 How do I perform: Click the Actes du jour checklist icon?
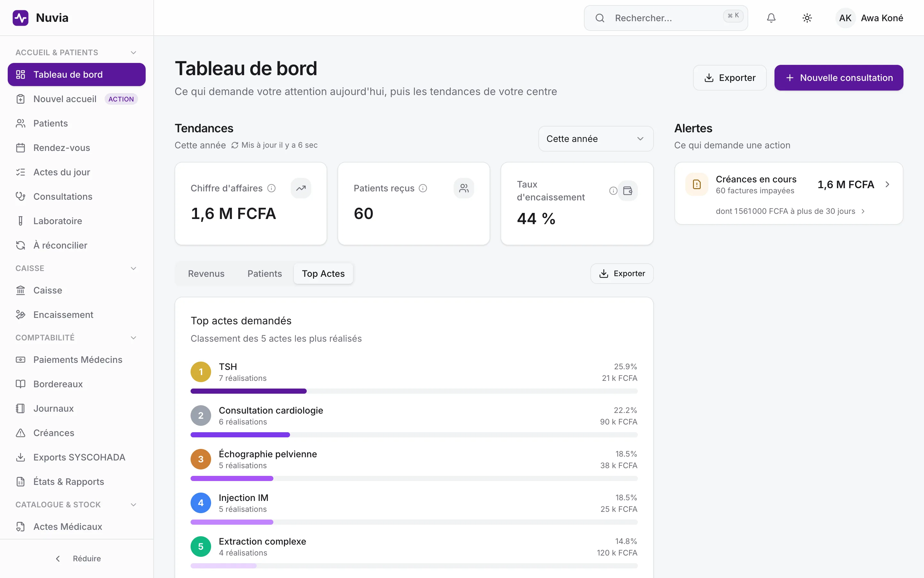click(21, 172)
